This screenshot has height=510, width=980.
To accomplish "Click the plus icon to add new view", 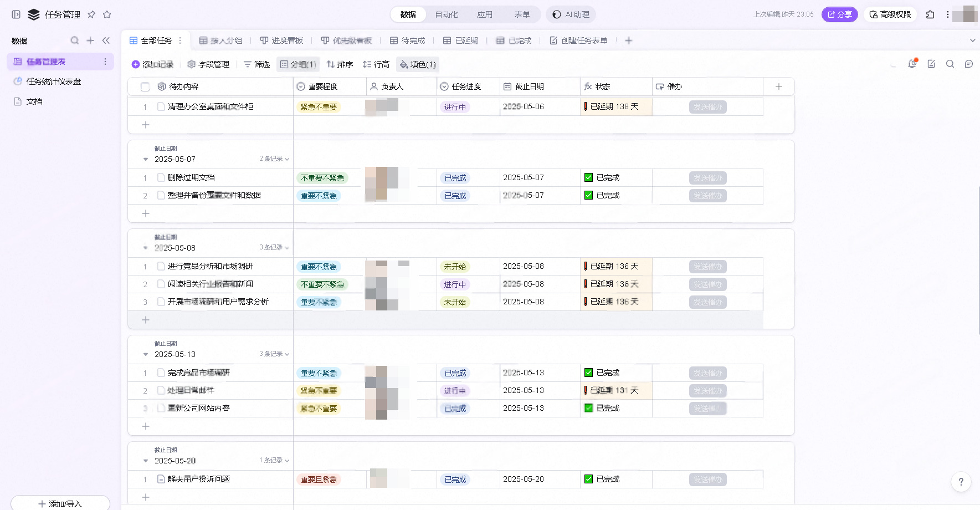I will pos(628,40).
